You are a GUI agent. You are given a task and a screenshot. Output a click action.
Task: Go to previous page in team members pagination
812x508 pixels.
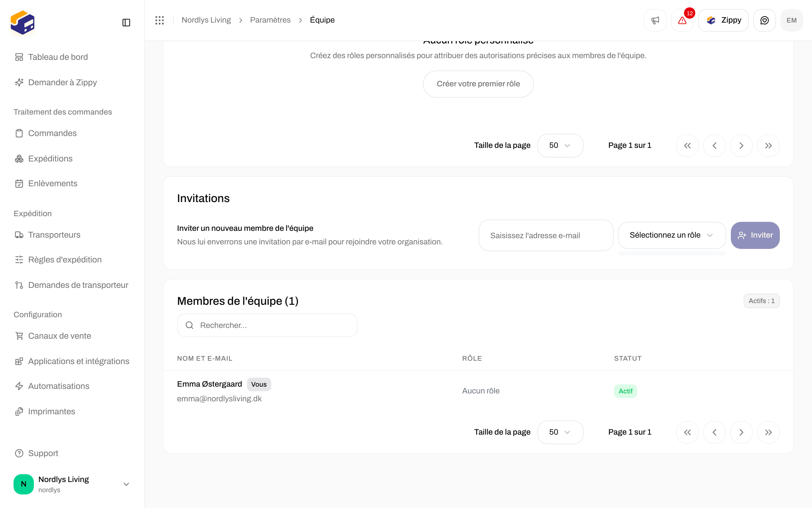[x=714, y=432]
